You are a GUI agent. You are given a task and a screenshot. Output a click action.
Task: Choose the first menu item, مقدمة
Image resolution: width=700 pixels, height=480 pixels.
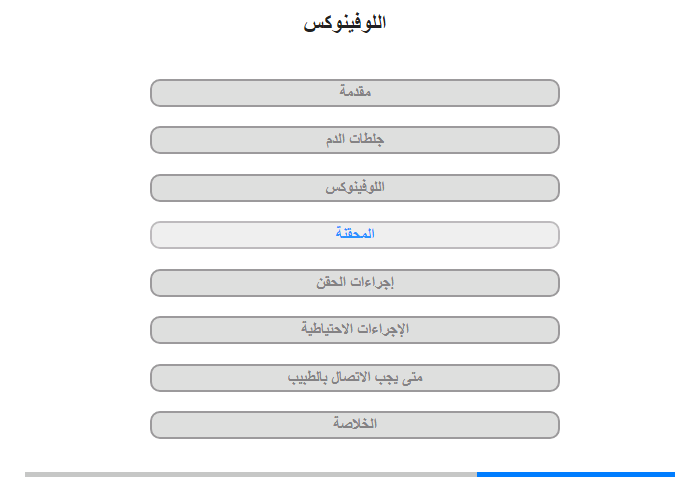tap(355, 92)
